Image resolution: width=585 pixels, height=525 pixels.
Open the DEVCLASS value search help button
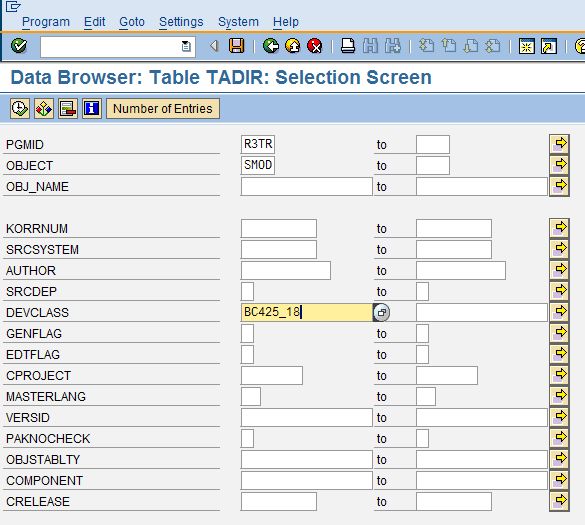pyautogui.click(x=381, y=312)
